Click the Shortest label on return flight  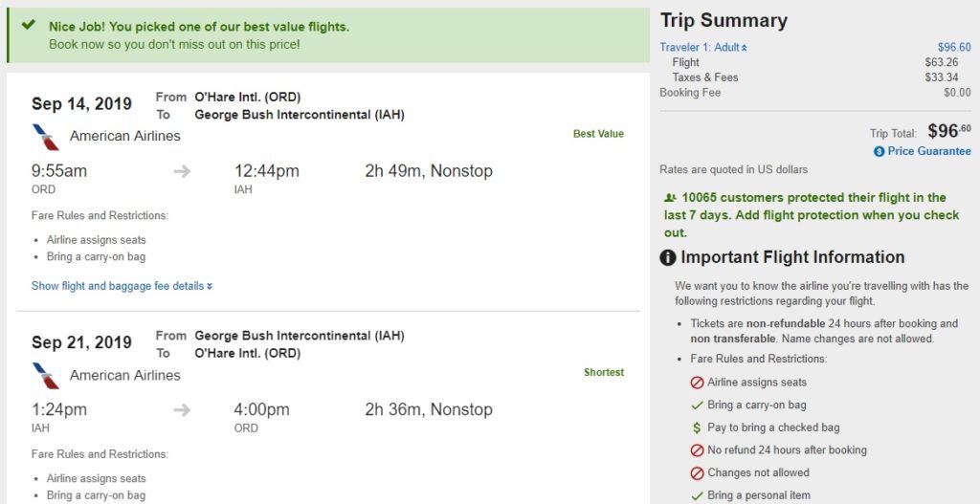point(604,372)
